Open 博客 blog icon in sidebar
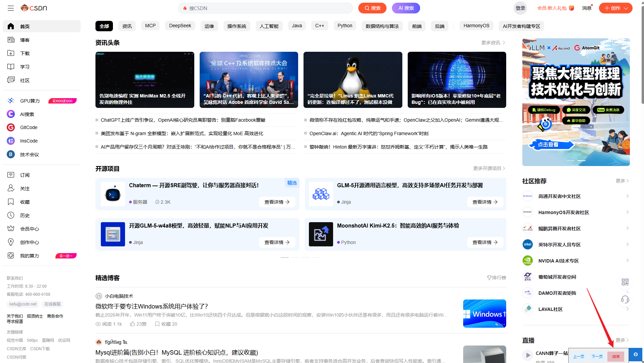Screen dimensions: 644x363 point(11,40)
